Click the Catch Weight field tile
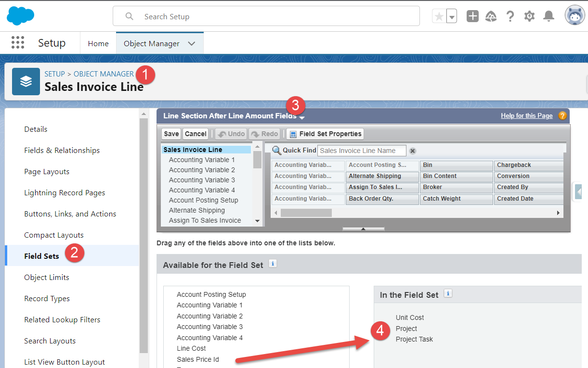 (457, 199)
